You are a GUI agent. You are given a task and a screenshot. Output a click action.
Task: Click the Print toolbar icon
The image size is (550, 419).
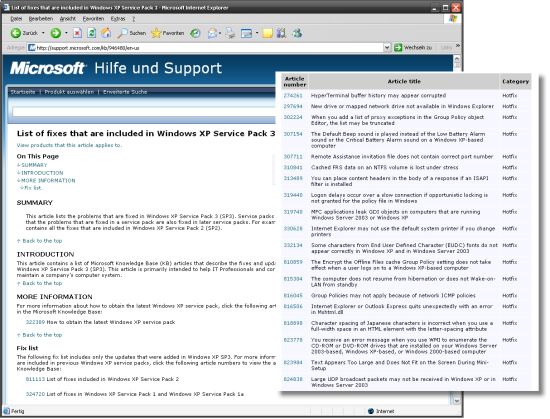[x=230, y=33]
